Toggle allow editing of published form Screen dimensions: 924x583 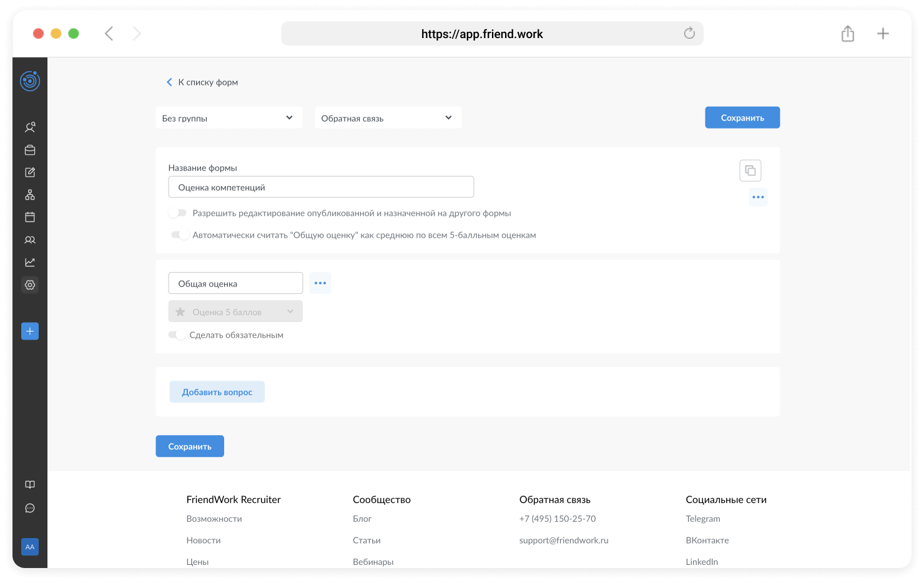click(x=178, y=213)
